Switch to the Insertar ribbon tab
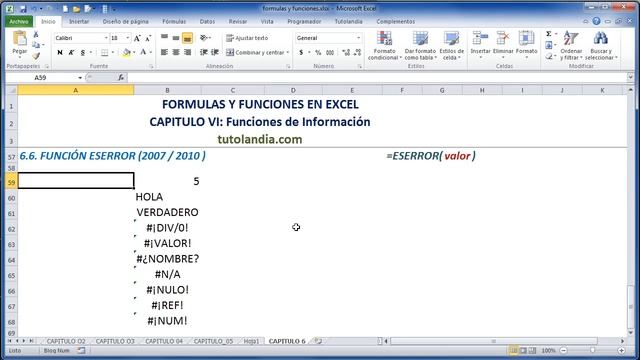 (x=79, y=21)
